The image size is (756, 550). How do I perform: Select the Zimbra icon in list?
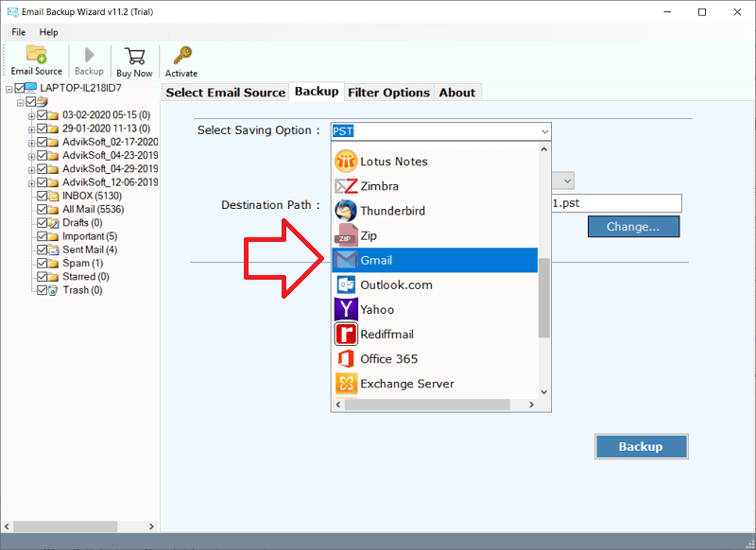pyautogui.click(x=346, y=186)
